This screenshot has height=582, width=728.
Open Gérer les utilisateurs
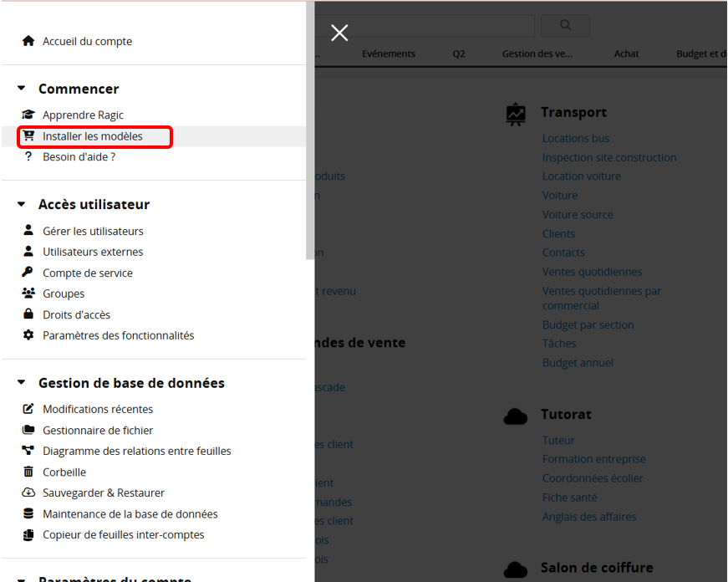(x=93, y=232)
